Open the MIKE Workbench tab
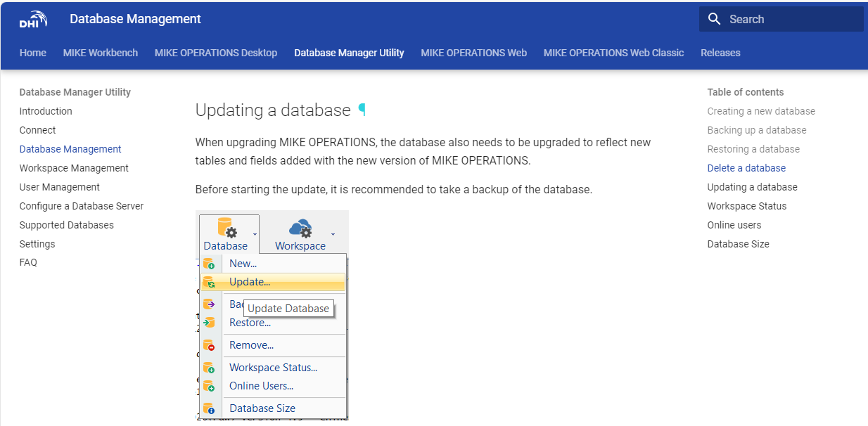This screenshot has width=868, height=426. coord(101,53)
